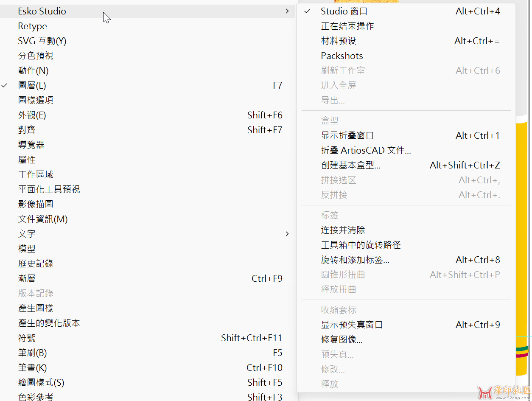Screen dimensions: 532x401
Task: Open Packshots from the submenu
Action: coord(342,56)
